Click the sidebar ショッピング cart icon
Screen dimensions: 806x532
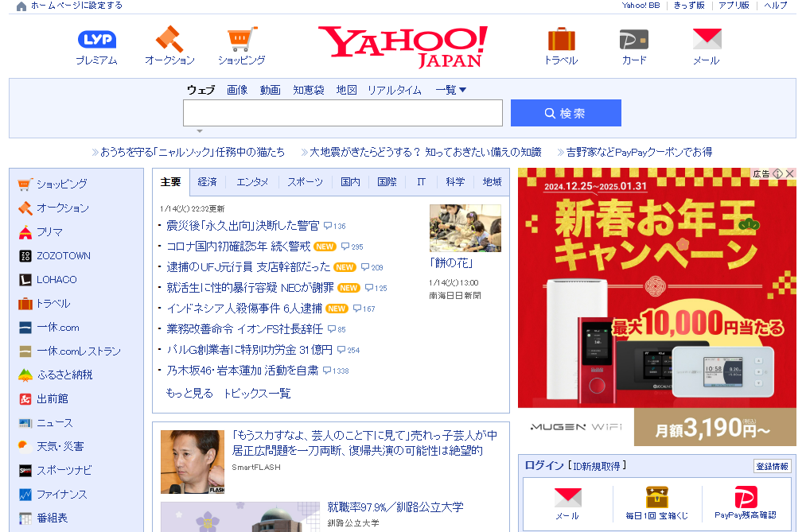25,184
